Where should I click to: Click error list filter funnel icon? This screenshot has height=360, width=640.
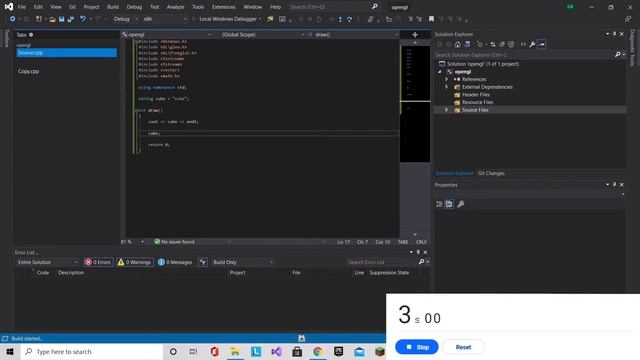[203, 262]
